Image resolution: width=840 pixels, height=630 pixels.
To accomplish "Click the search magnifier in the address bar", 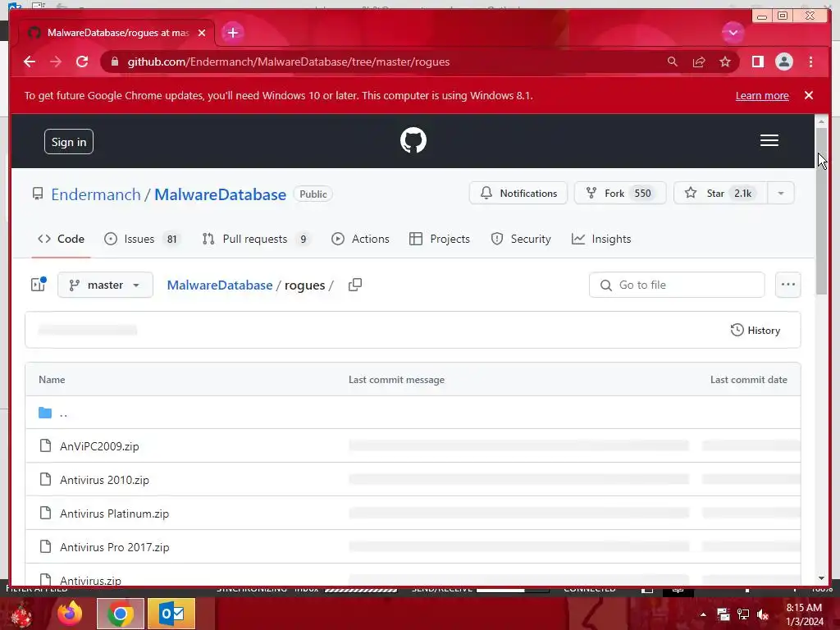I will point(673,62).
